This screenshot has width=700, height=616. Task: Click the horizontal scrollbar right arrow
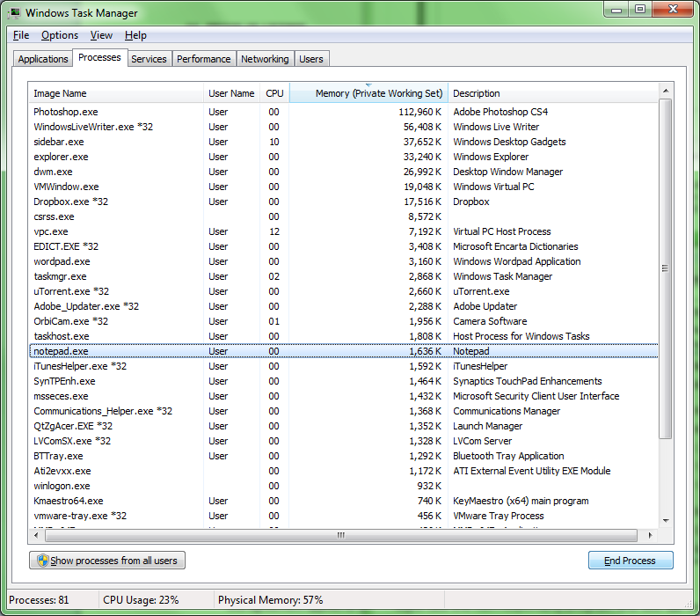[650, 535]
